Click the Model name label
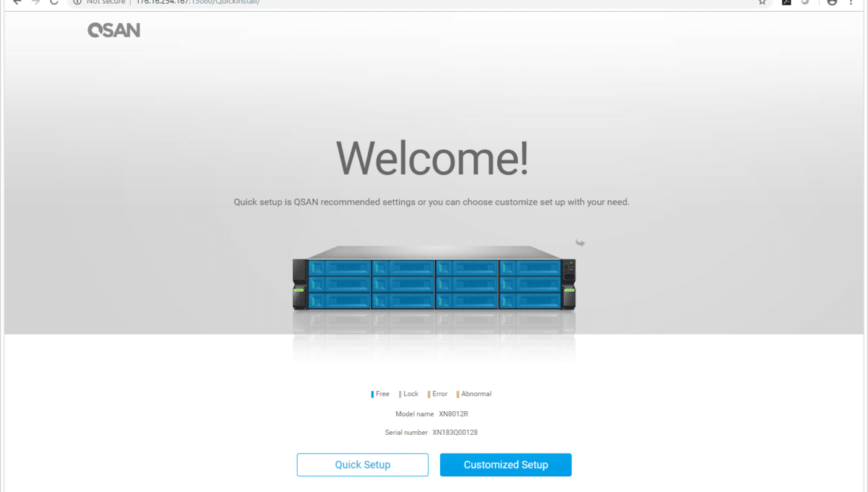 [415, 414]
